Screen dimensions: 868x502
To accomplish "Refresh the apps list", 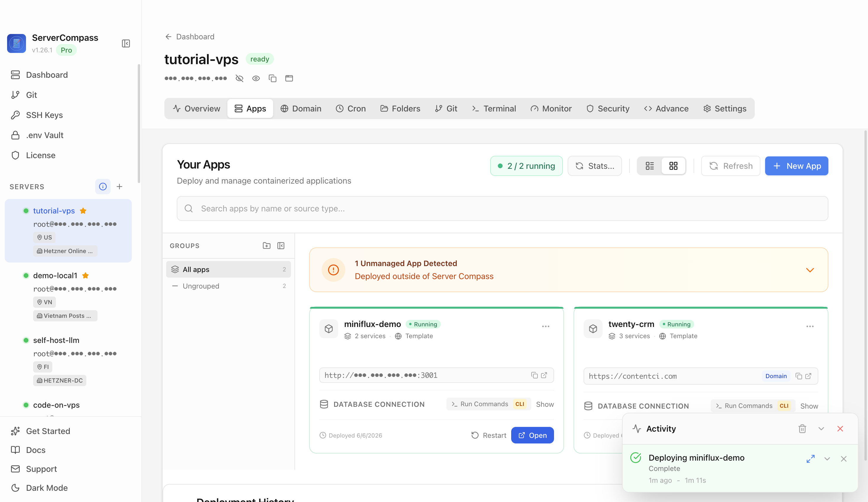I will coord(731,166).
